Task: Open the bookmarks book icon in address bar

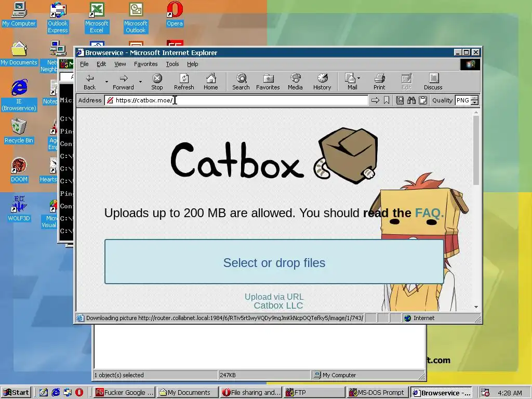Action: [x=400, y=100]
